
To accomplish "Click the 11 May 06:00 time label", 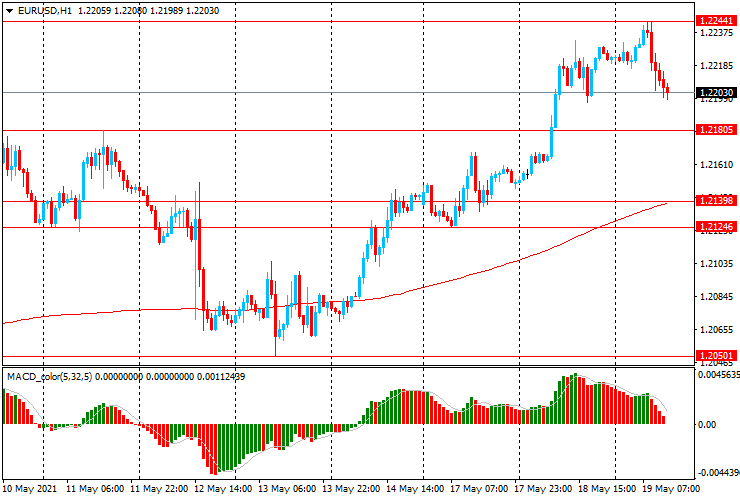I will (95, 488).
